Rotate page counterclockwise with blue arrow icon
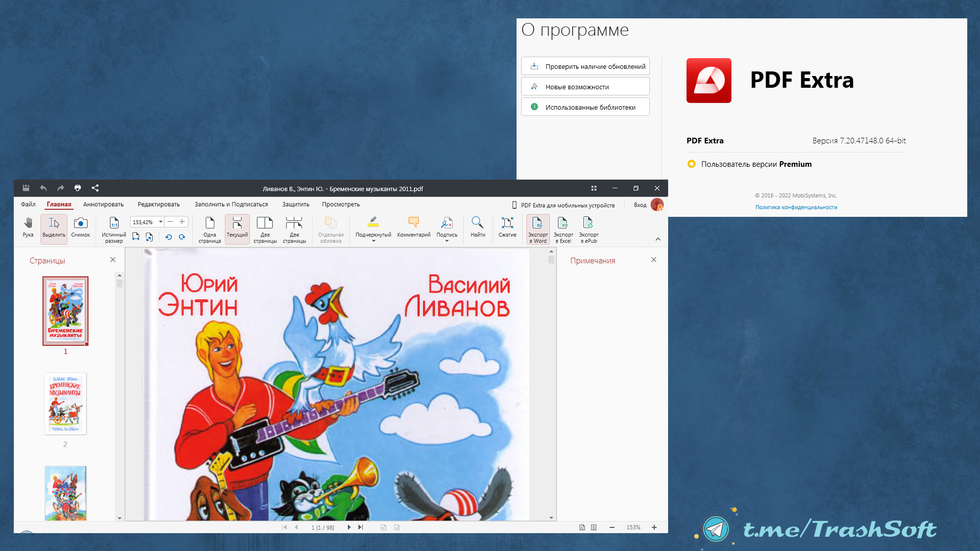Viewport: 980px width, 551px height. [168, 237]
